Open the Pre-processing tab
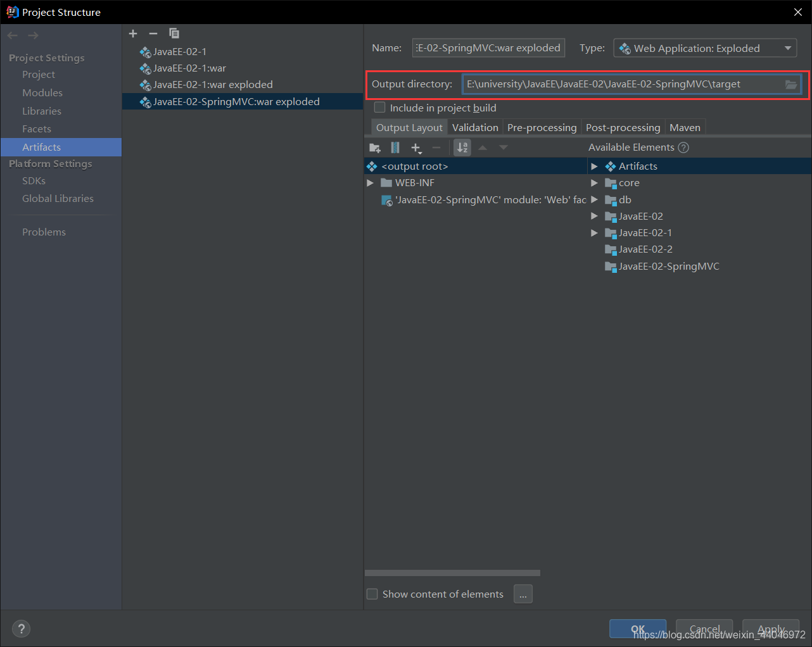This screenshot has height=647, width=812. pos(542,127)
